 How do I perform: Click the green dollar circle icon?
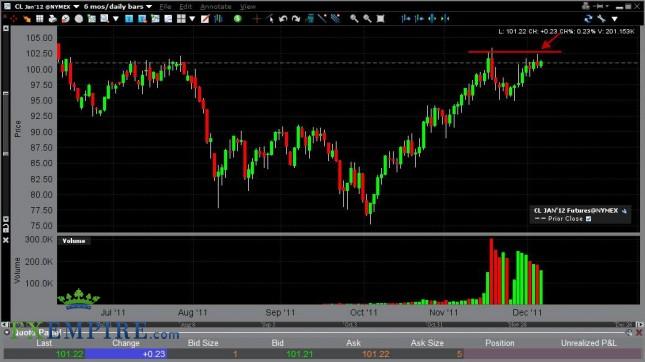237,19
